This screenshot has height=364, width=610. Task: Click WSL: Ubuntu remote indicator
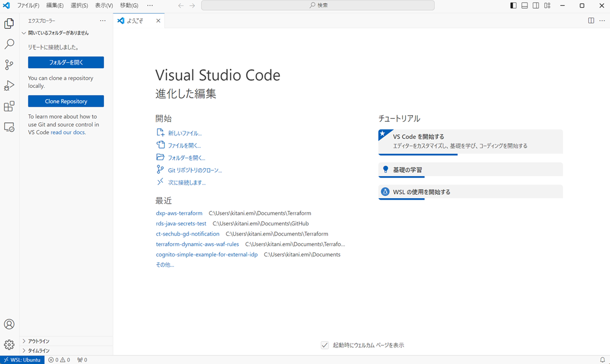22,360
